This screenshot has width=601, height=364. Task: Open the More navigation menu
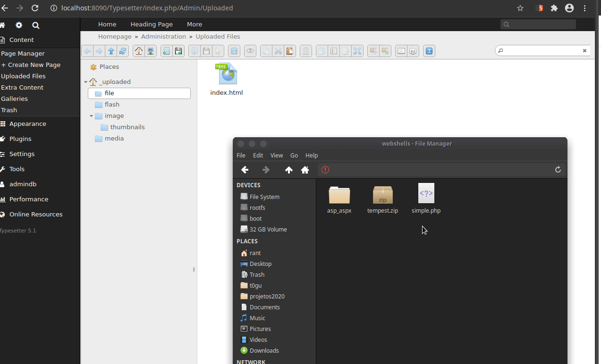pyautogui.click(x=194, y=24)
